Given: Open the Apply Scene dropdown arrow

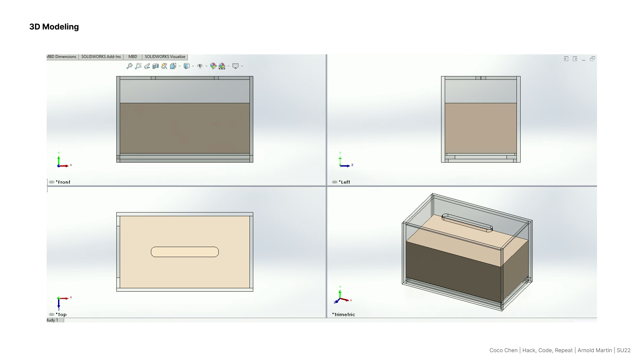Looking at the screenshot, I should coord(228,66).
